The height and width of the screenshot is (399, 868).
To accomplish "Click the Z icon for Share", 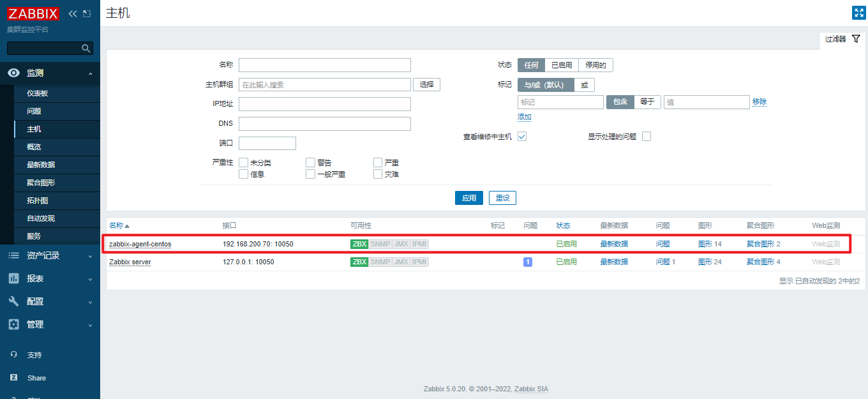I will point(14,378).
